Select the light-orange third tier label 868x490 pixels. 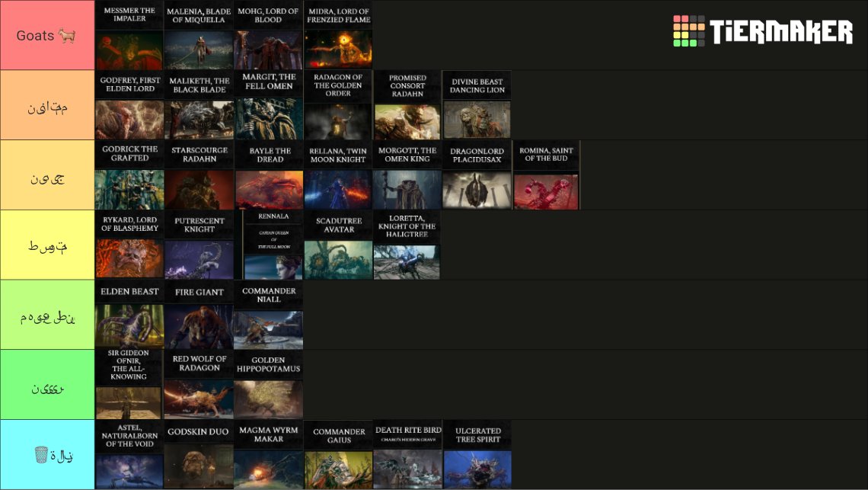point(47,175)
